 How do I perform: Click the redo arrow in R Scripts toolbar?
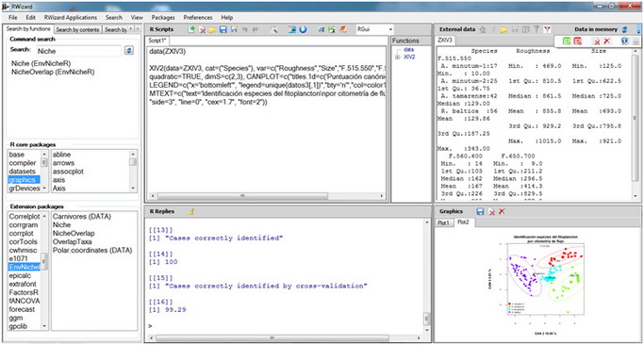coord(256,29)
